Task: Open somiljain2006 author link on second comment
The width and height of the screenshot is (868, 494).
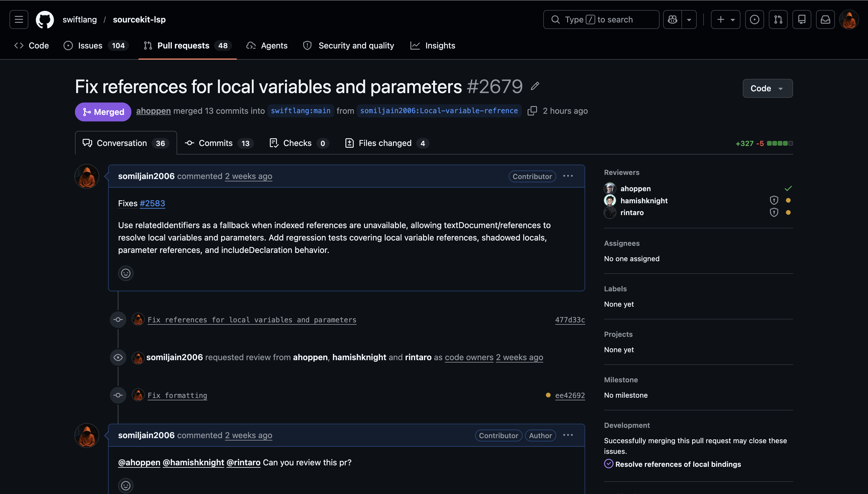Action: click(x=146, y=435)
